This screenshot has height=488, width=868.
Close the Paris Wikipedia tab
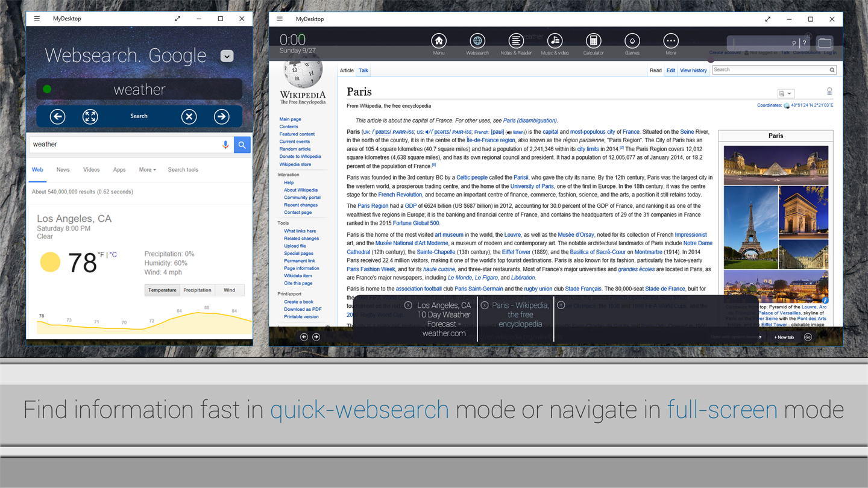(x=485, y=305)
